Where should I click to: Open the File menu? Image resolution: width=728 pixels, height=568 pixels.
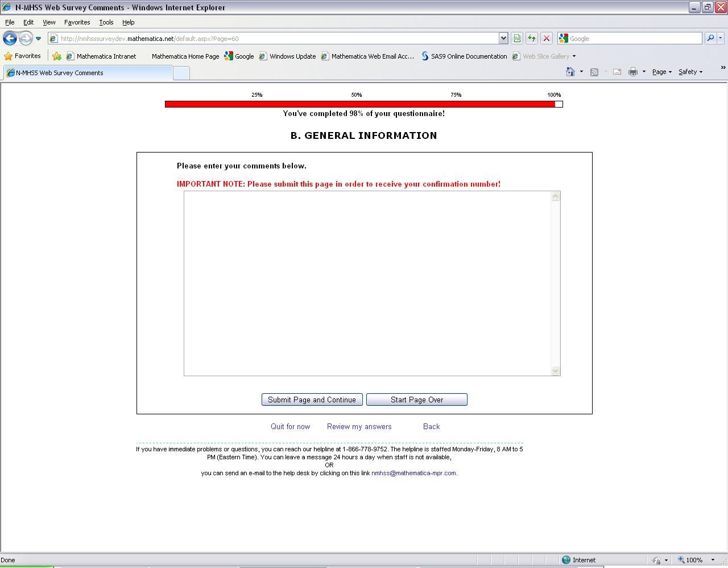[x=10, y=22]
